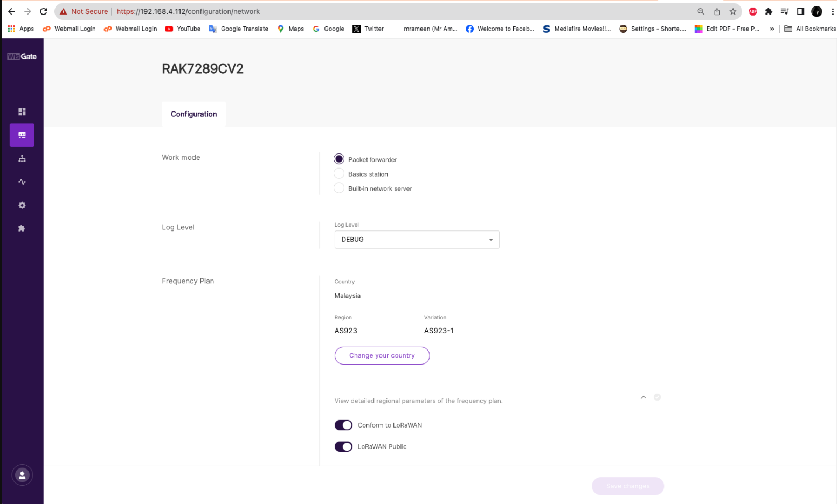Click the Save changes button
This screenshot has height=504, width=837.
[628, 486]
